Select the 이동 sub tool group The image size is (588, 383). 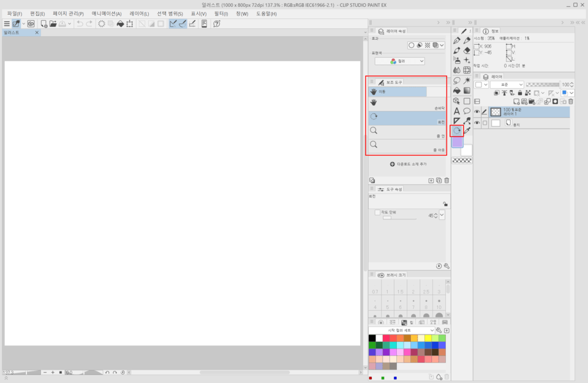click(x=398, y=91)
